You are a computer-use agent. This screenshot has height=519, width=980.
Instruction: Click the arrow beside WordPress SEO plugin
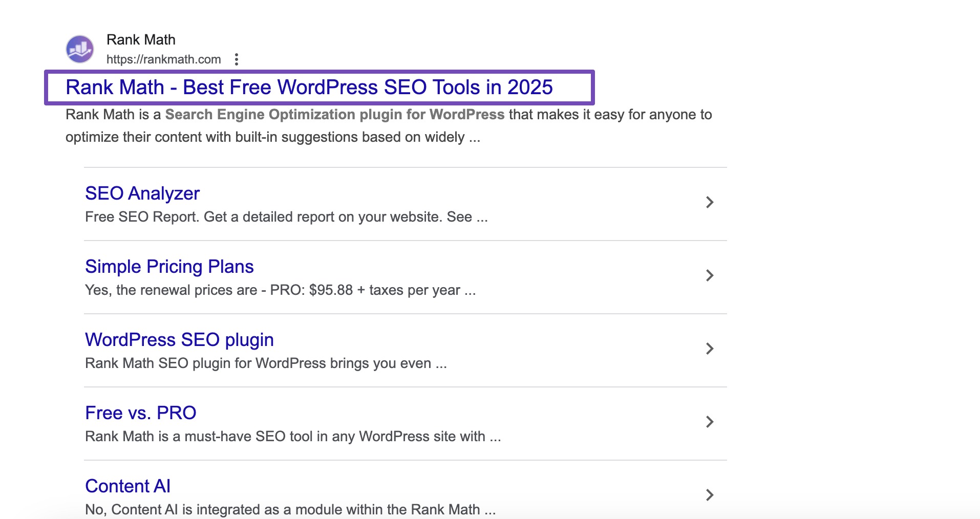[x=709, y=349]
